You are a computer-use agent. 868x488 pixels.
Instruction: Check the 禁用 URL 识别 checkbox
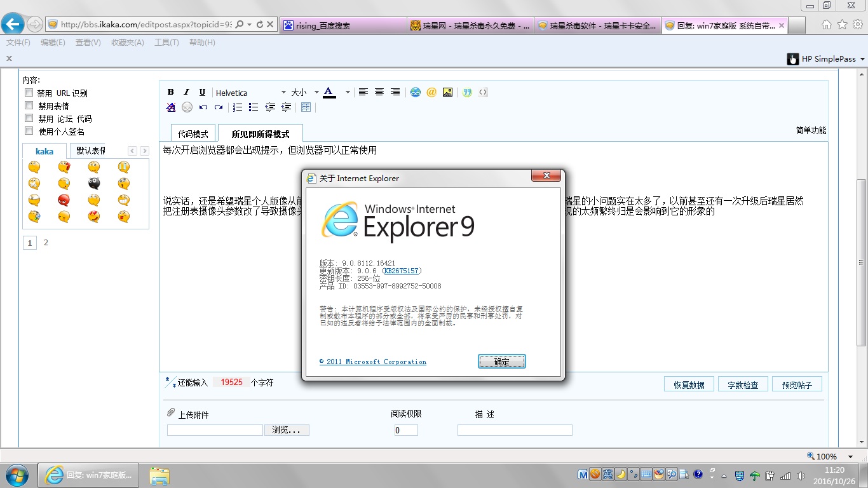click(29, 93)
